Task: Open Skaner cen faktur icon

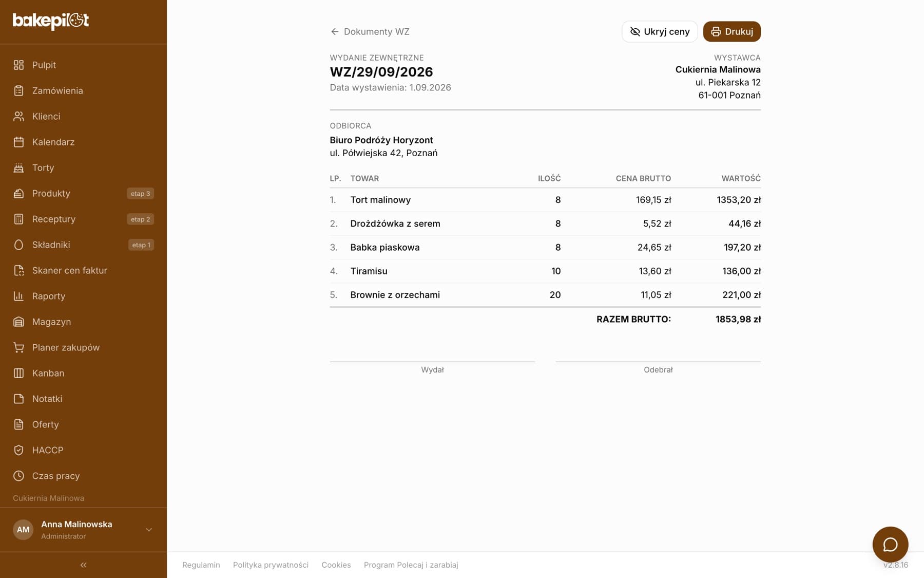Action: [x=18, y=270]
